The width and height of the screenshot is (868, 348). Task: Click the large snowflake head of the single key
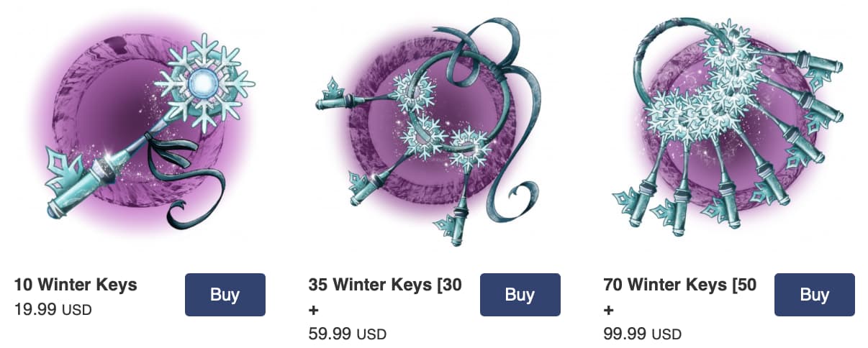[204, 83]
